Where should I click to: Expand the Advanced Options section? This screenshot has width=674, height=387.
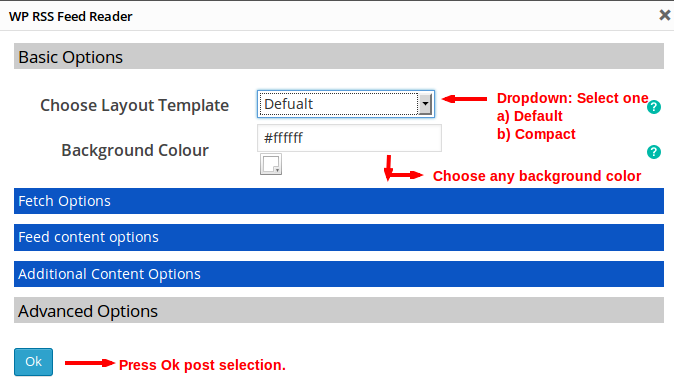tap(339, 310)
